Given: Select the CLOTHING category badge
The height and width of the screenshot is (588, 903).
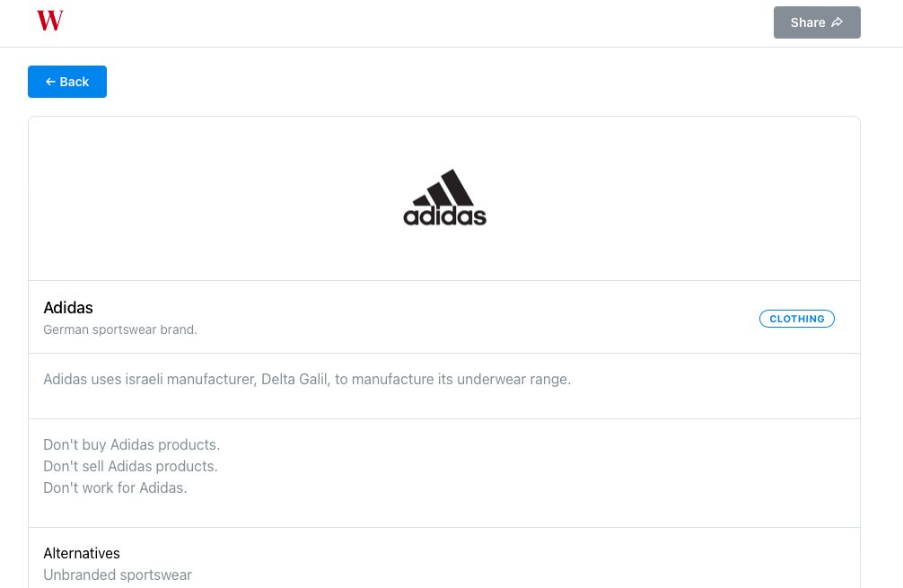Looking at the screenshot, I should 796,319.
